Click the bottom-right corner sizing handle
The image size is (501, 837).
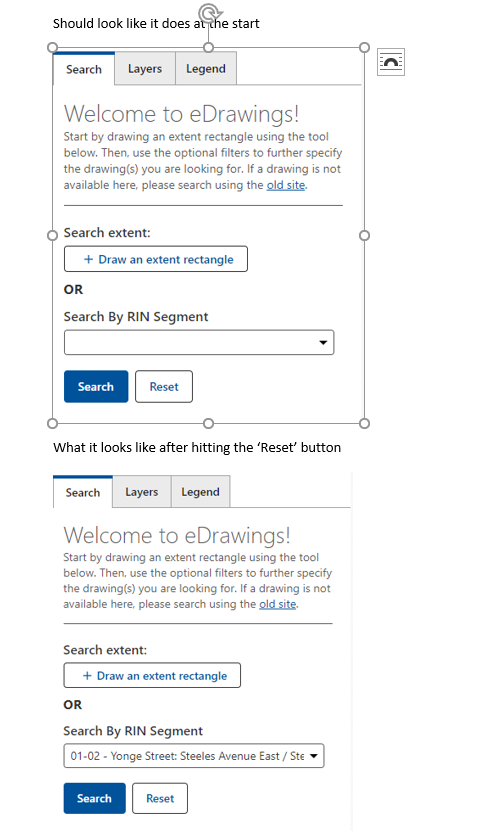pos(364,423)
